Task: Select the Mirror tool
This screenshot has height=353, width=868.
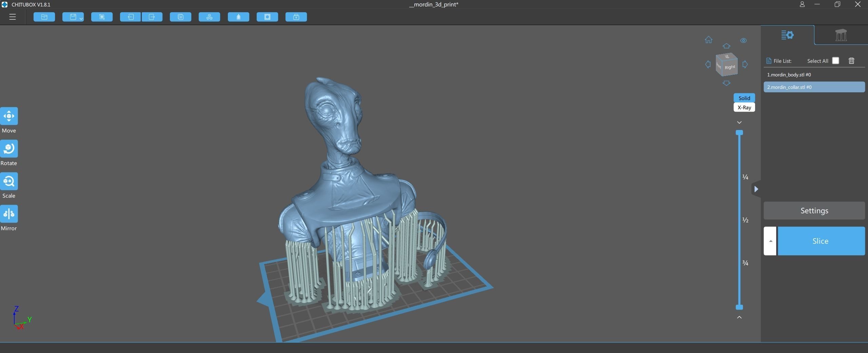Action: click(9, 214)
